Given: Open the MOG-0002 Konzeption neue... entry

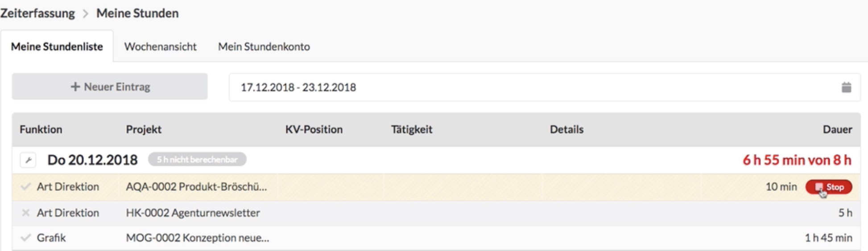Looking at the screenshot, I should [x=197, y=238].
